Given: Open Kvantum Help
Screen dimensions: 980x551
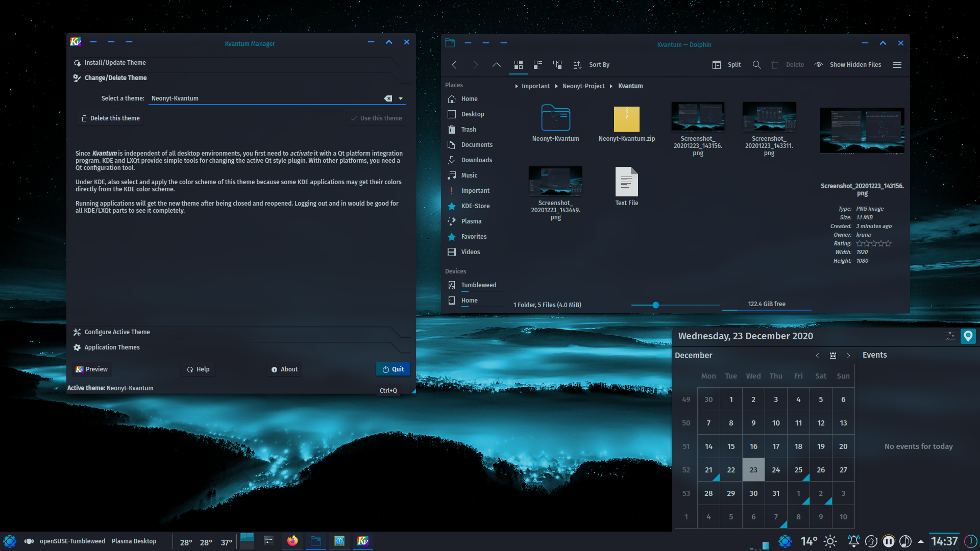Looking at the screenshot, I should pyautogui.click(x=198, y=369).
